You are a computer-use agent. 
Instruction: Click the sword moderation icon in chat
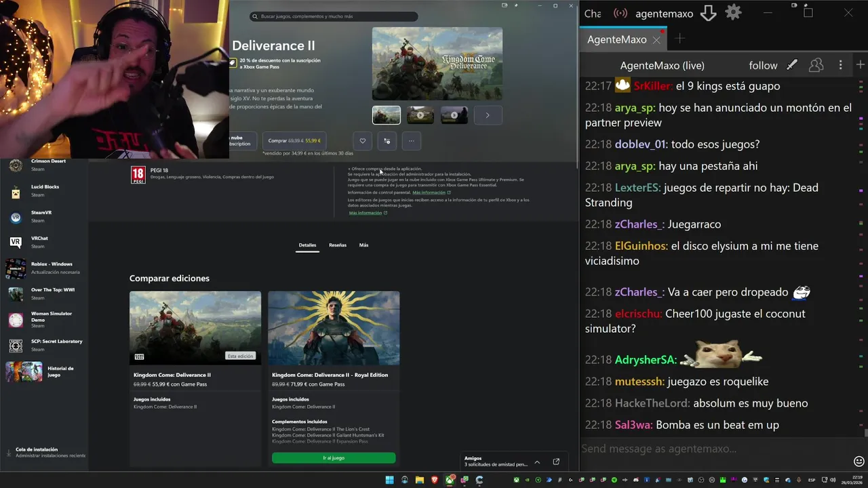792,65
